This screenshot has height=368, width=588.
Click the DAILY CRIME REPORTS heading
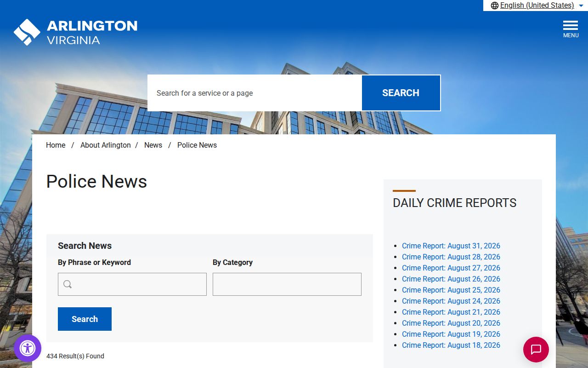(x=455, y=203)
